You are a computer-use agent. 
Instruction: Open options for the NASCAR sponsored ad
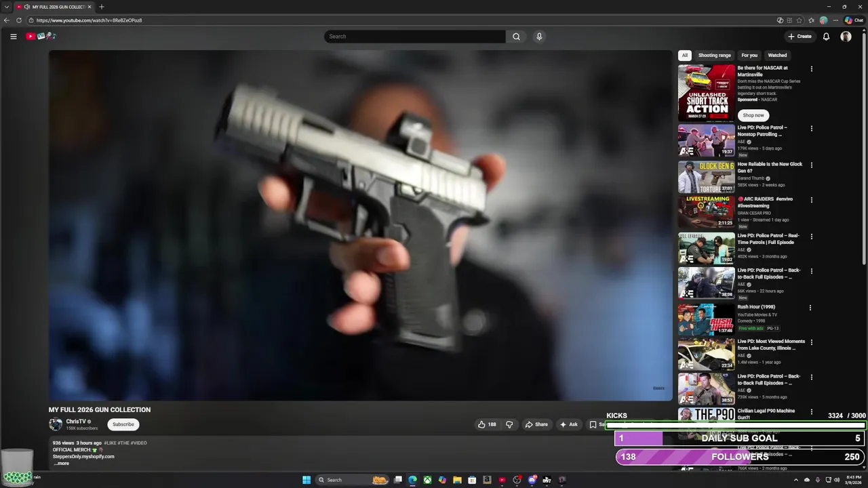click(x=811, y=68)
